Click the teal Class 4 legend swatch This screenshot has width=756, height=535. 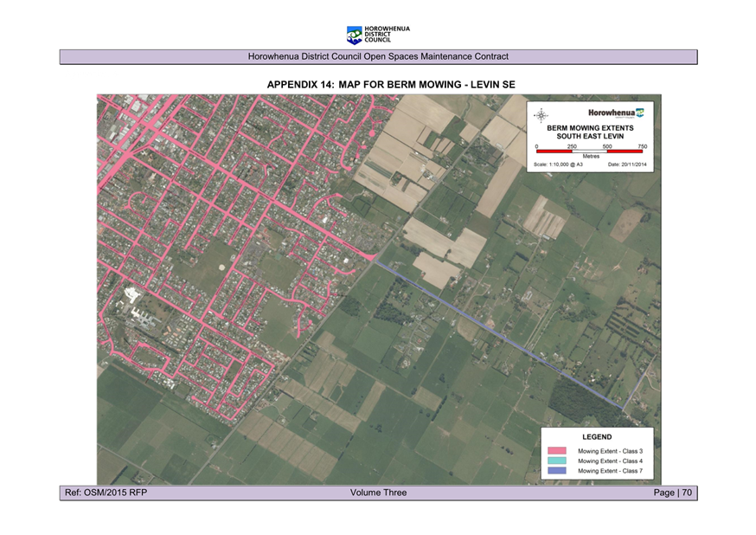pos(557,461)
